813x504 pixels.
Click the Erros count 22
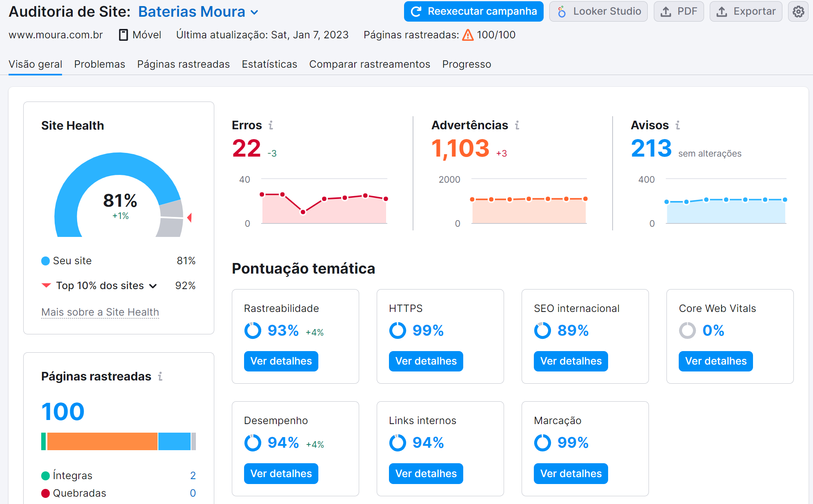coord(246,148)
